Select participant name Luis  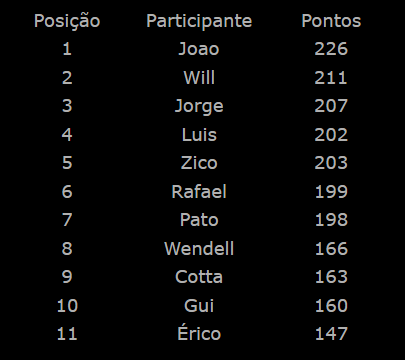click(x=199, y=135)
